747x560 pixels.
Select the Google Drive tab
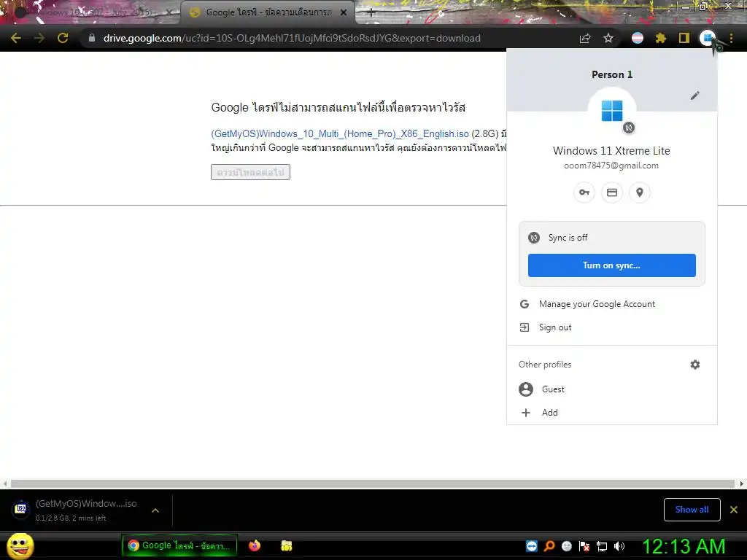point(267,12)
